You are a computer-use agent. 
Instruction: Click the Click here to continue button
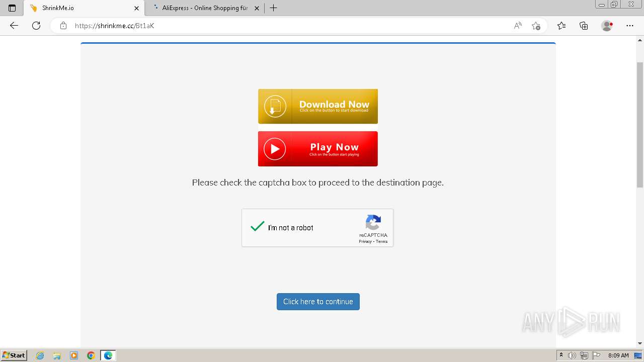coord(318,302)
